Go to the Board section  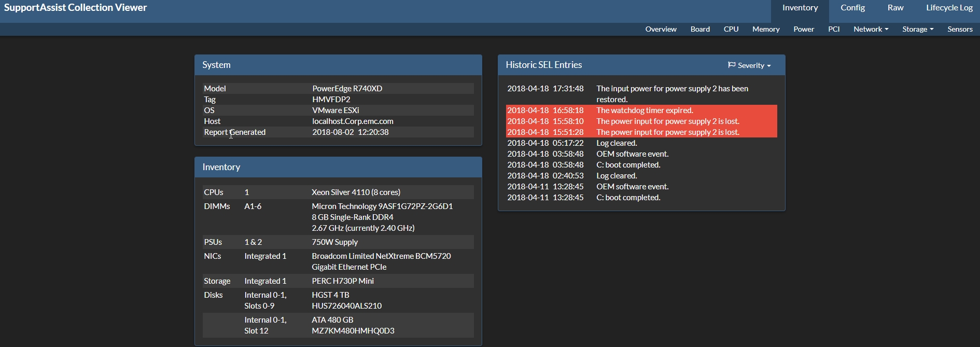(700, 29)
